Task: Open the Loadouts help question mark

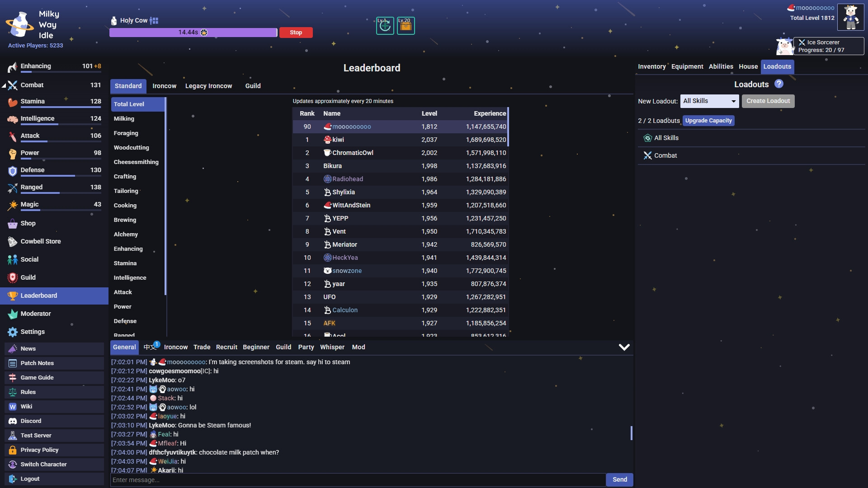Action: click(778, 84)
